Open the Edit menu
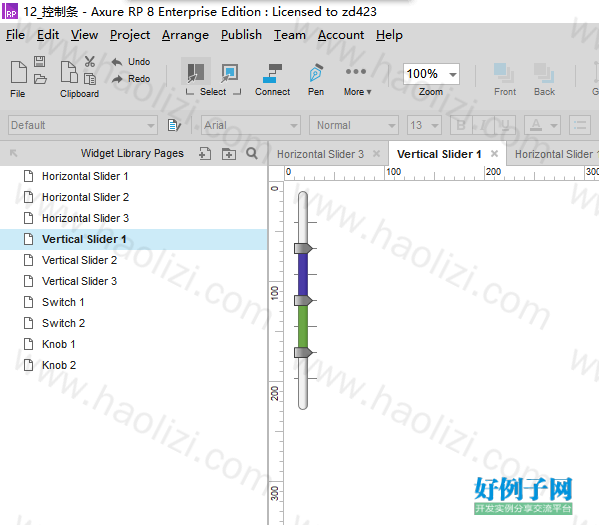The width and height of the screenshot is (599, 525). click(48, 35)
